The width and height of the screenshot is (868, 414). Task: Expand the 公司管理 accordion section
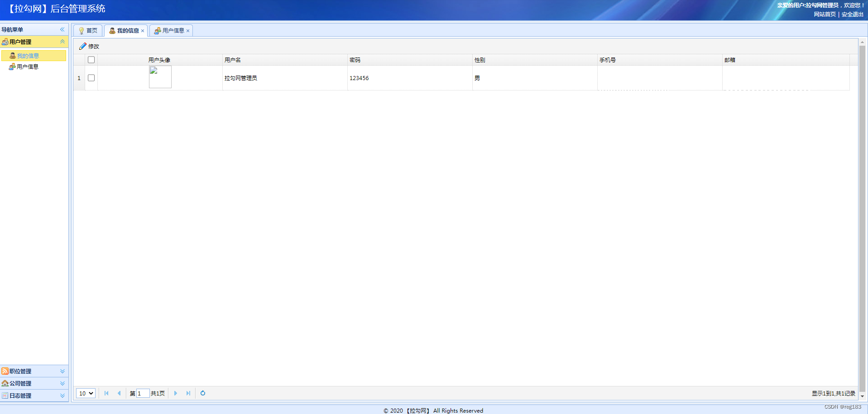tap(62, 383)
